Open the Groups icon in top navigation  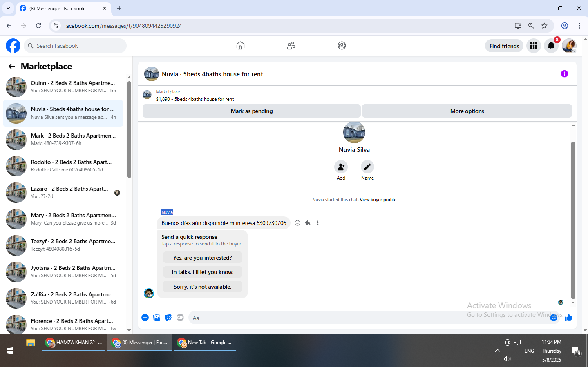point(342,46)
